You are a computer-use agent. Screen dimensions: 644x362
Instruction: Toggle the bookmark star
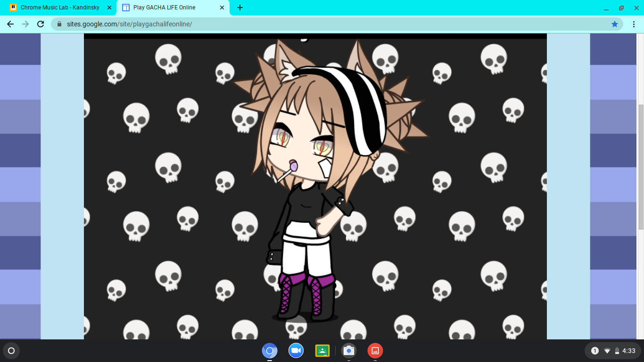coord(615,24)
